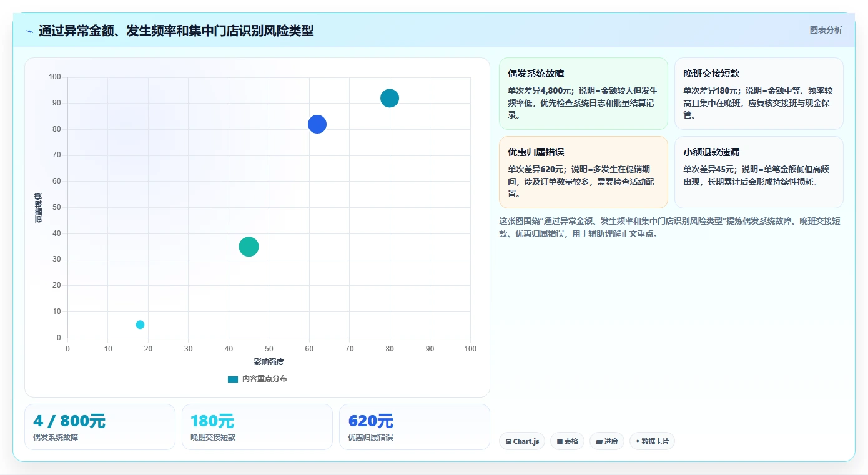This screenshot has height=475, width=868.
Task: Click the Chart.js chip icon
Action: pos(508,442)
